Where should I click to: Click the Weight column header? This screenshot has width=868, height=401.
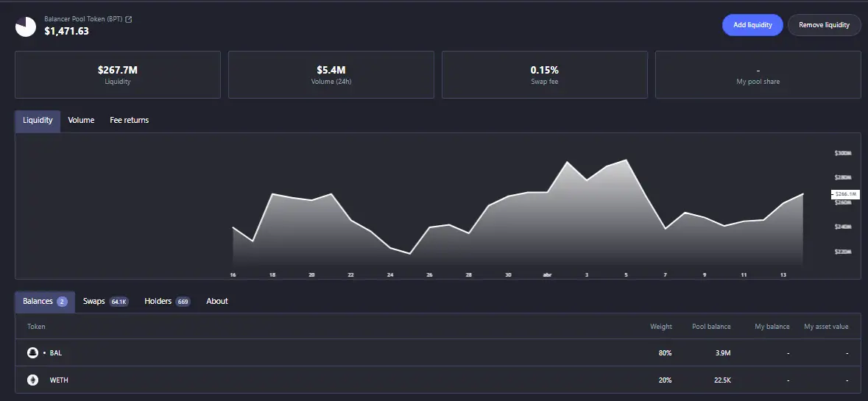pyautogui.click(x=661, y=327)
